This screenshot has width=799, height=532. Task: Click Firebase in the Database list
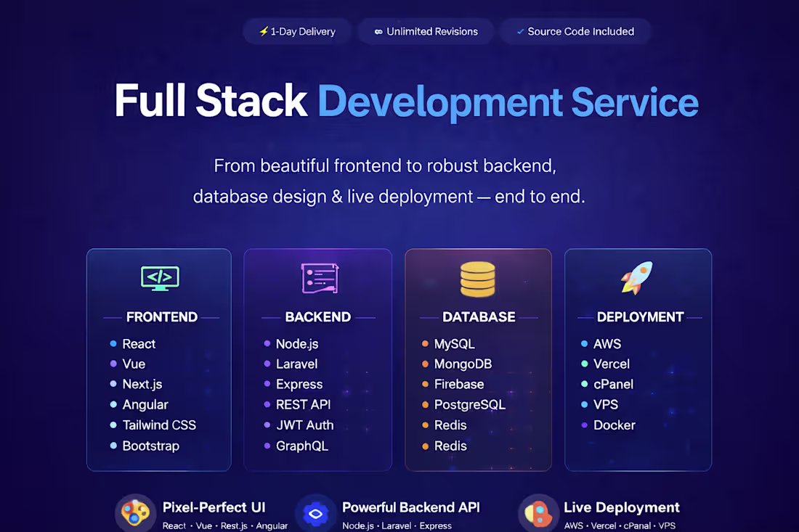coord(458,385)
